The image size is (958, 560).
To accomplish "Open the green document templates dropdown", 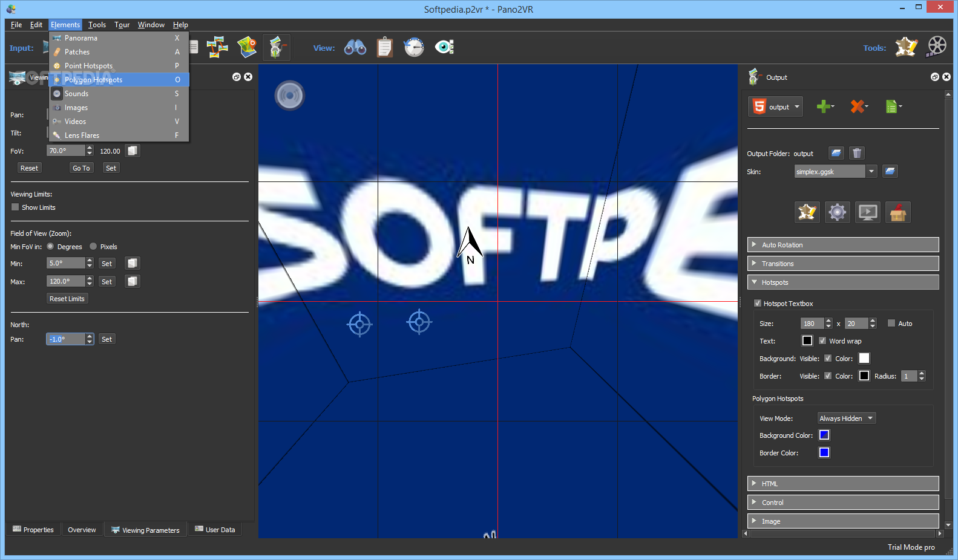I will click(893, 106).
